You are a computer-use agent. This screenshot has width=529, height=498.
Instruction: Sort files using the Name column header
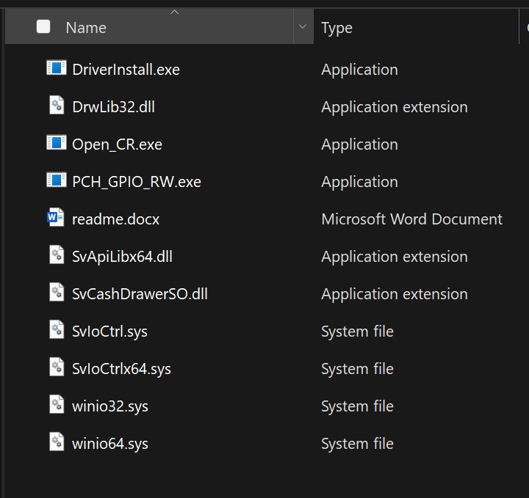[149, 27]
